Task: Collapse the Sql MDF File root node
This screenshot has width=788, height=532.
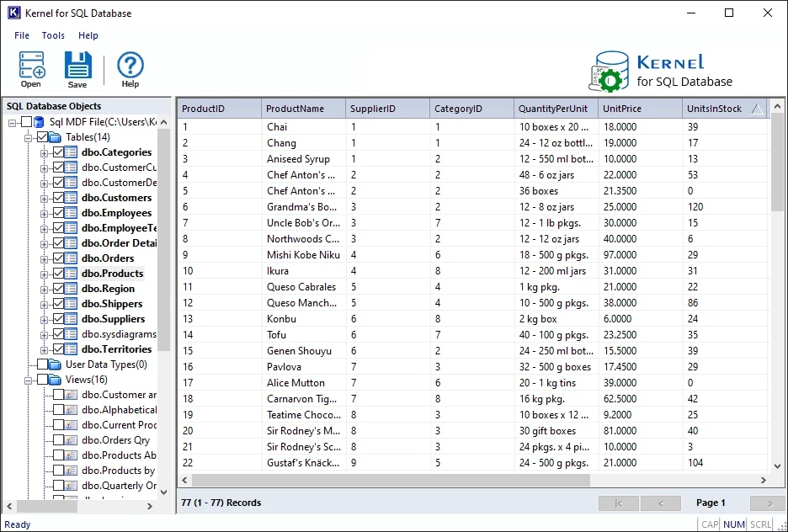Action: pos(13,123)
